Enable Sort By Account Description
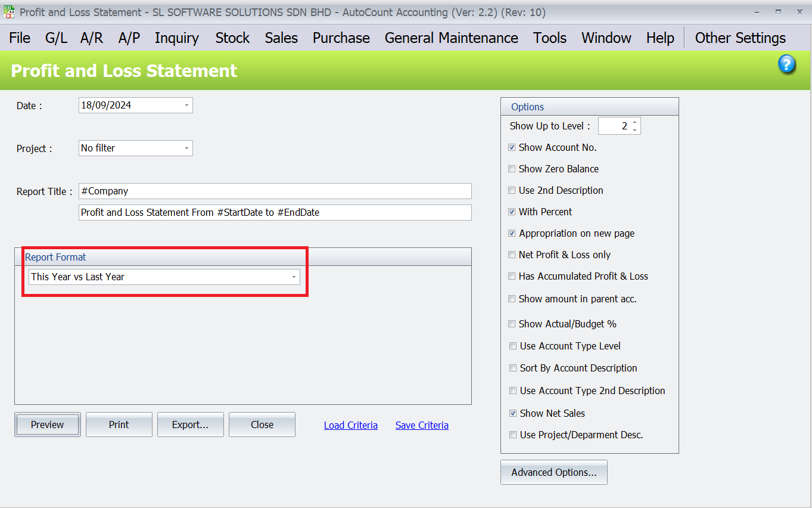The width and height of the screenshot is (812, 508). coord(512,368)
